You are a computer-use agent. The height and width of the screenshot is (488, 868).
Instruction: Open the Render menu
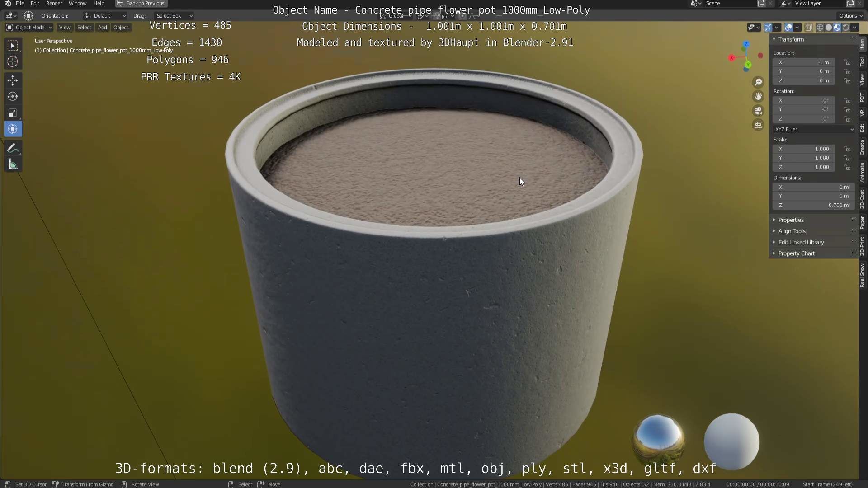(54, 3)
